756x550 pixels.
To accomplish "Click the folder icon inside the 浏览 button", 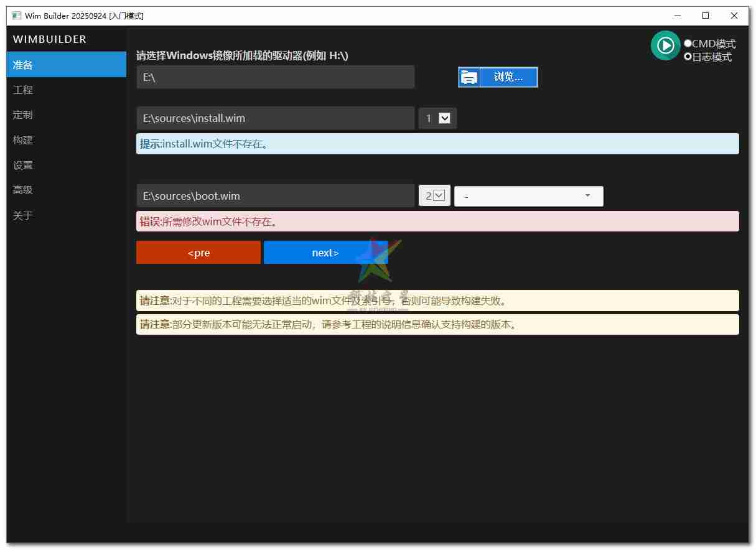I will (x=468, y=77).
